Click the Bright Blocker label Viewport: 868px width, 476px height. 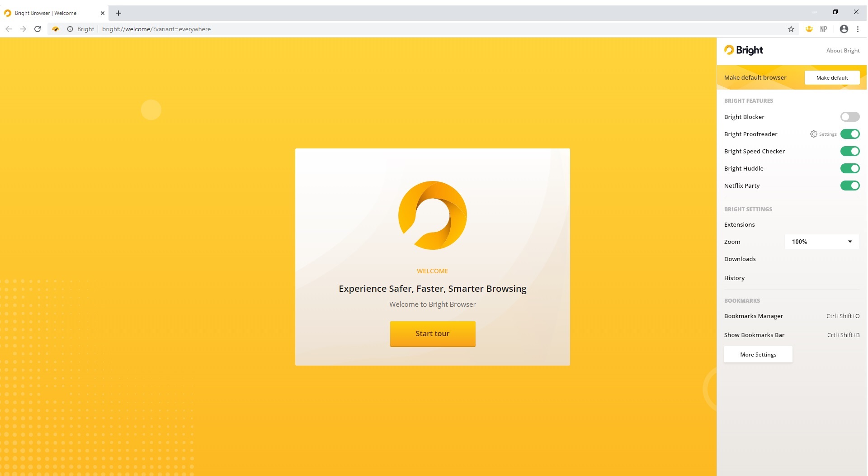[744, 117]
